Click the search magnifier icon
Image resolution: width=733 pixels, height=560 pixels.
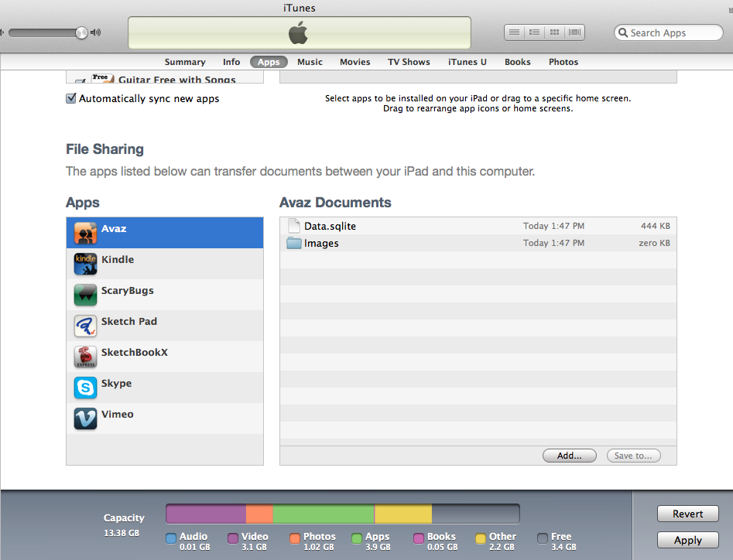click(x=622, y=32)
